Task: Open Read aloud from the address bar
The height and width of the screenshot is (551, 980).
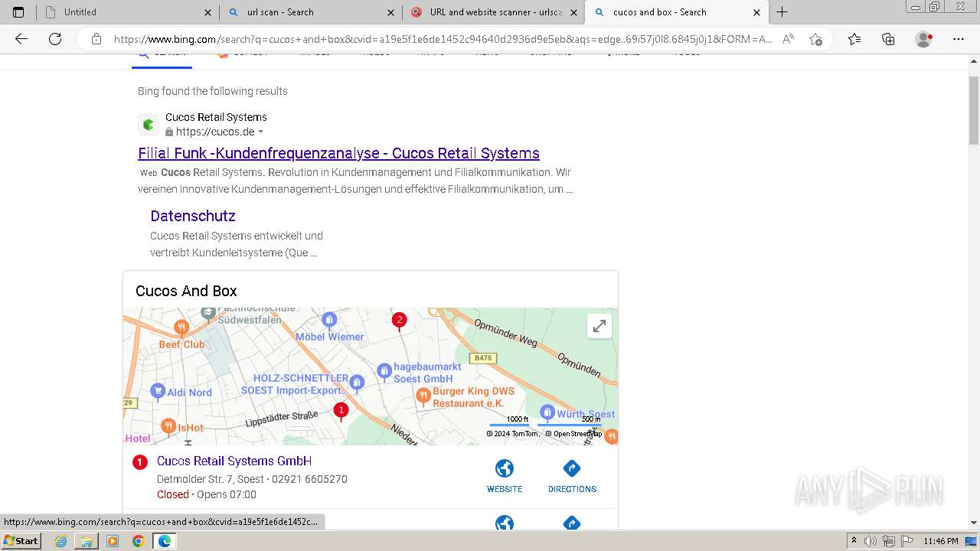Action: click(x=788, y=39)
